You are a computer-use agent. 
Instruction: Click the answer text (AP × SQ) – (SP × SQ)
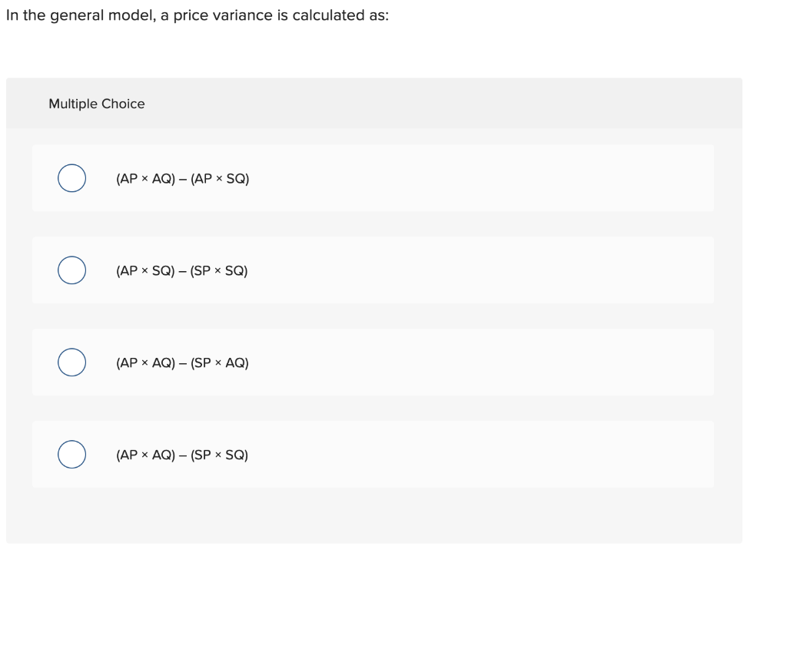[x=181, y=270]
